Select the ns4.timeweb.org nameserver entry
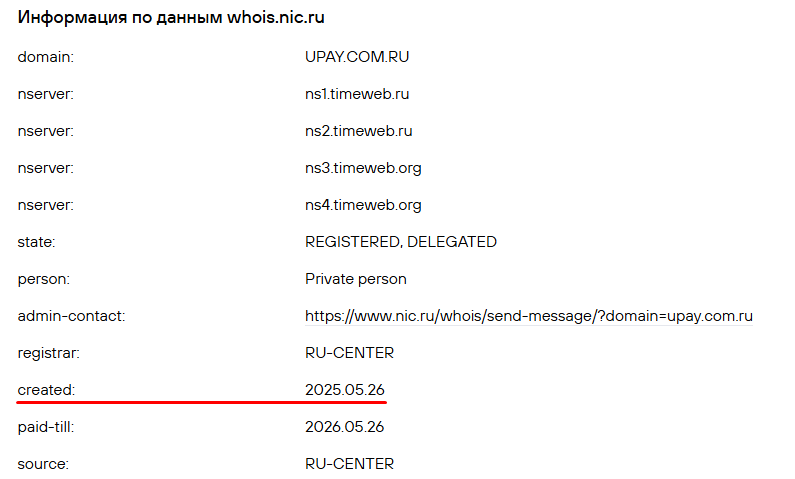 point(363,205)
